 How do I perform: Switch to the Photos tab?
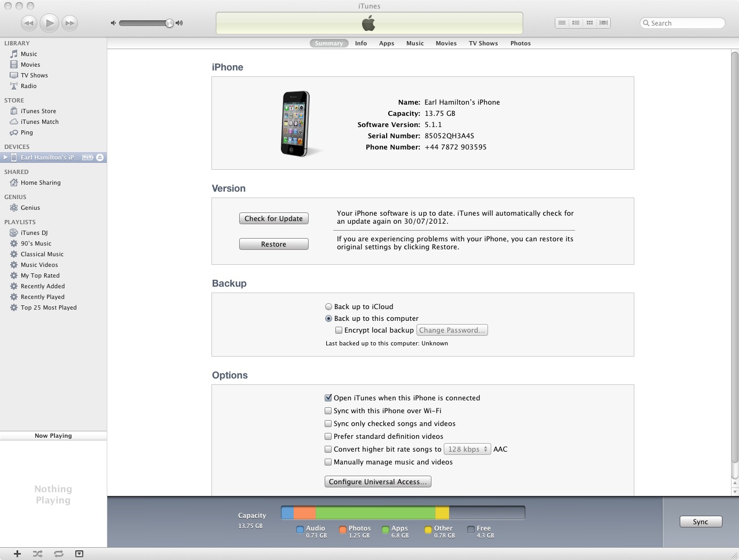[x=521, y=43]
